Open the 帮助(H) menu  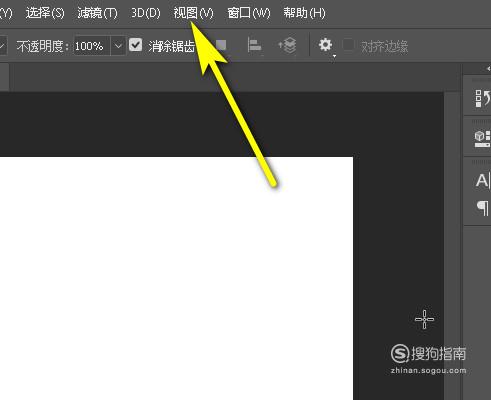tap(304, 13)
